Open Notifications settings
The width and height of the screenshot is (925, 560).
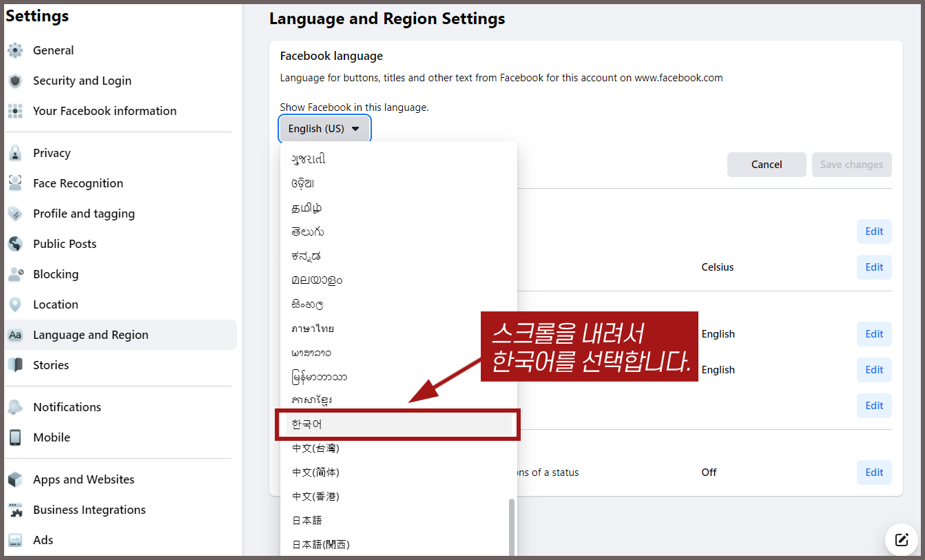click(121, 407)
